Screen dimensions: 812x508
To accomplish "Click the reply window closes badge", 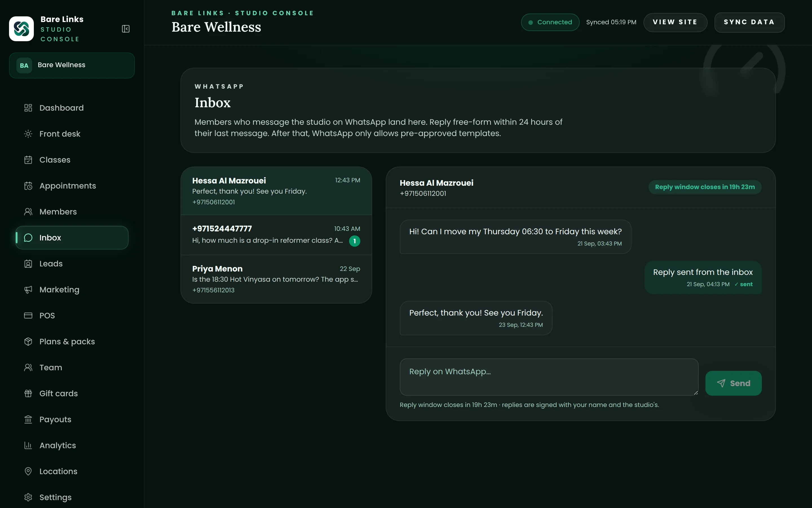I will 705,187.
